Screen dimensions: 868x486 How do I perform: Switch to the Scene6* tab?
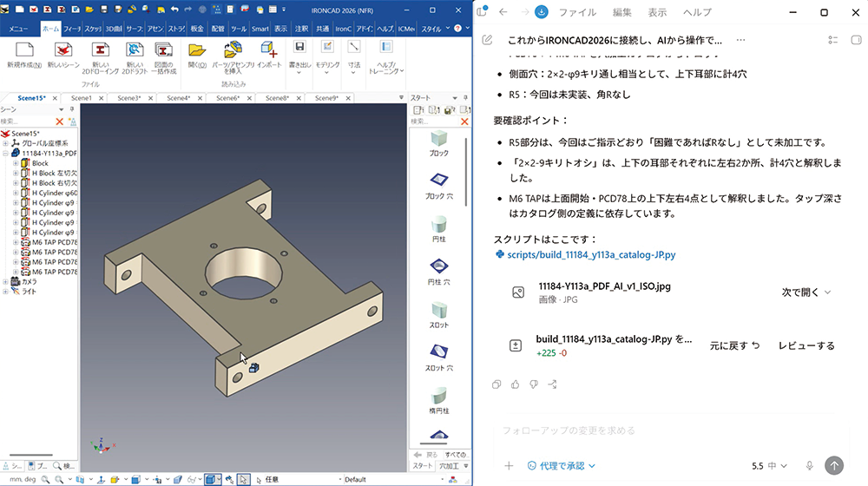tap(228, 98)
